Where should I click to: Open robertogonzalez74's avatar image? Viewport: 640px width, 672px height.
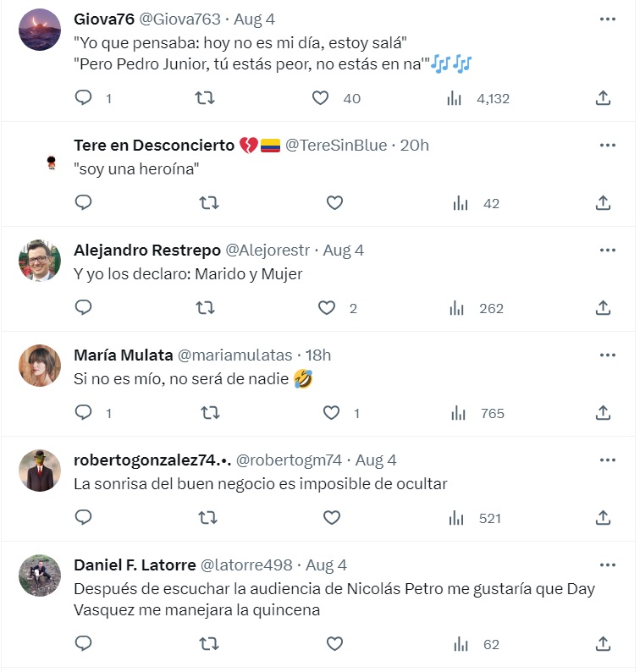(x=40, y=471)
